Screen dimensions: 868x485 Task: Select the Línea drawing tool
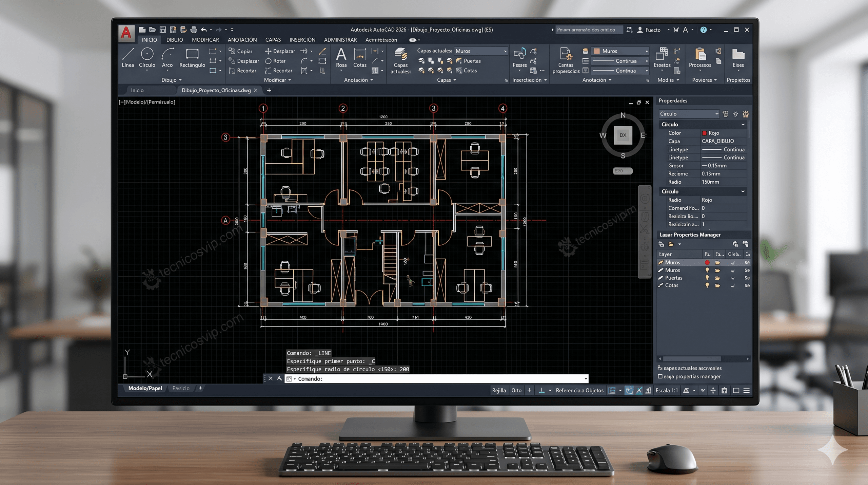(x=128, y=58)
